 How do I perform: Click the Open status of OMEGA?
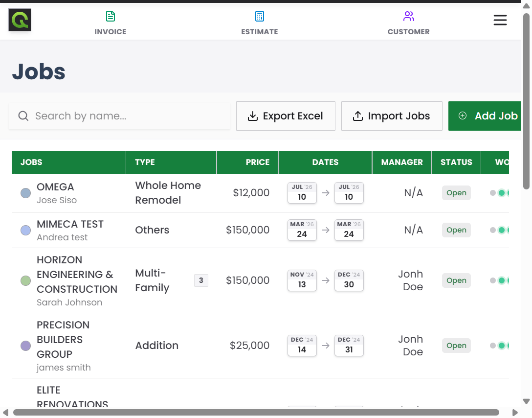[x=456, y=193]
